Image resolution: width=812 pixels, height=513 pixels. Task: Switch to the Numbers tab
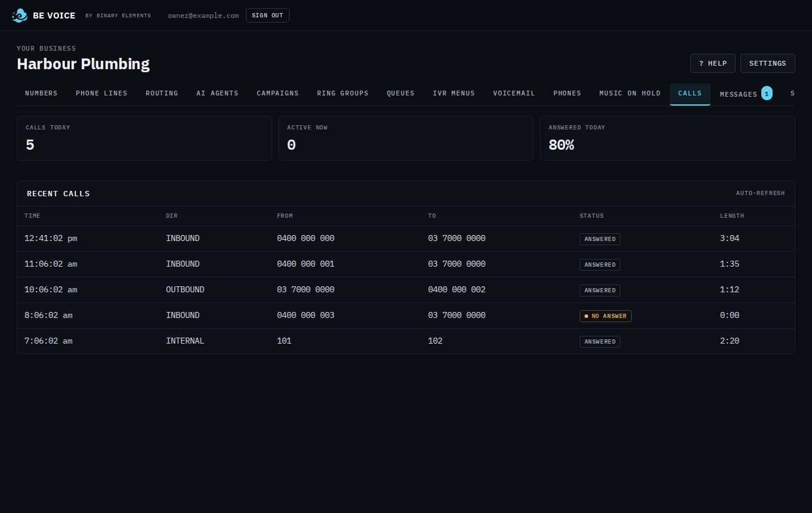[41, 94]
